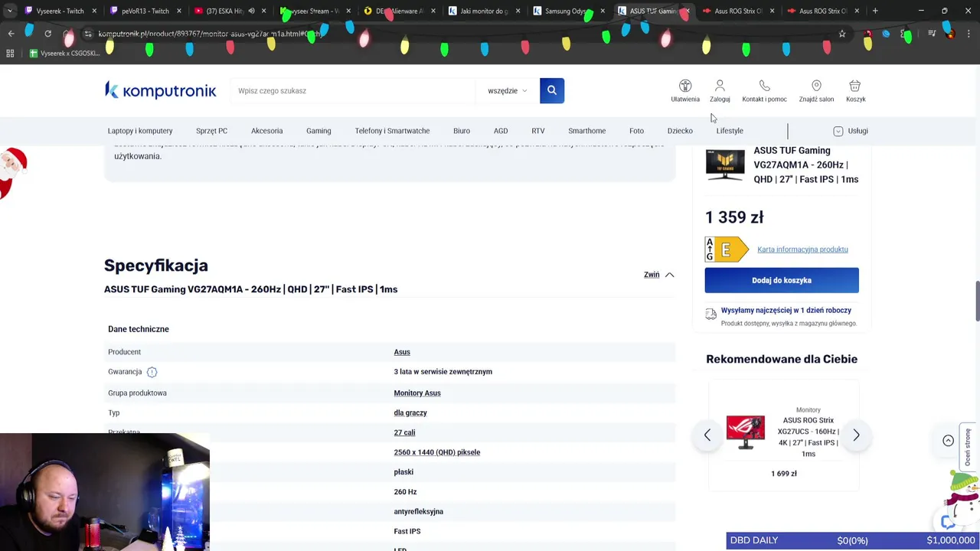This screenshot has width=980, height=551.
Task: Show next recommended product arrow
Action: (x=856, y=435)
